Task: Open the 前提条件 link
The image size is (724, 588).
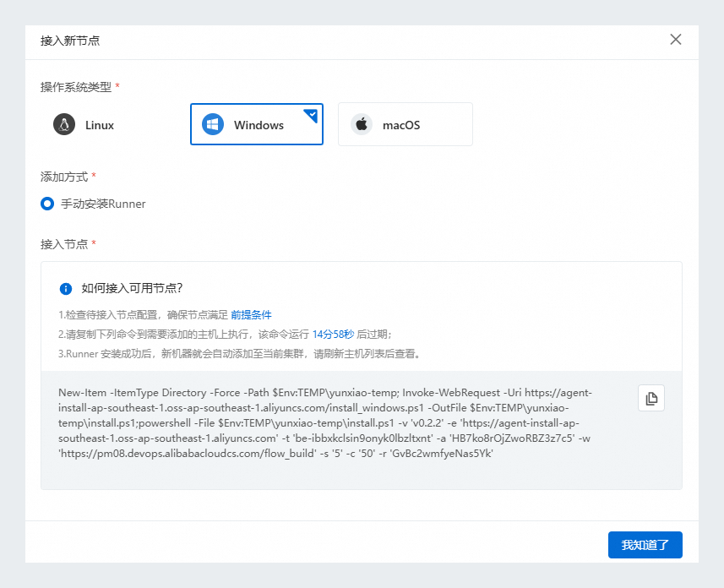Action: coord(251,315)
